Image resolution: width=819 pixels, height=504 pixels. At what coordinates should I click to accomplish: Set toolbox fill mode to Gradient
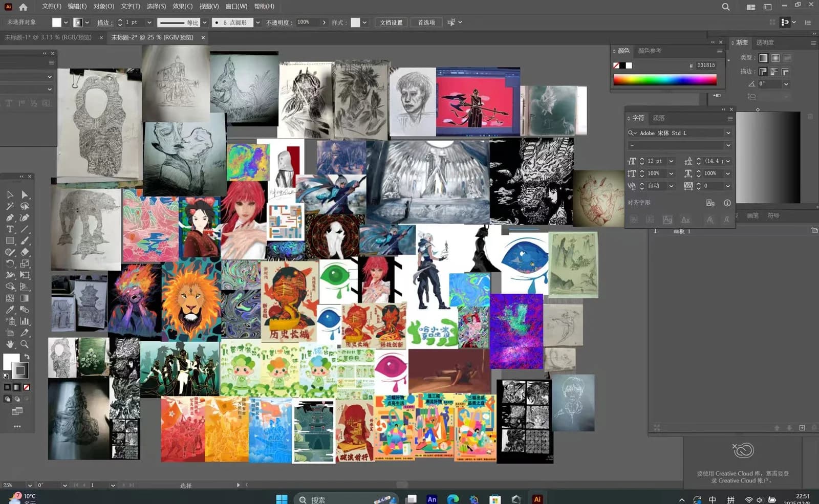point(17,387)
